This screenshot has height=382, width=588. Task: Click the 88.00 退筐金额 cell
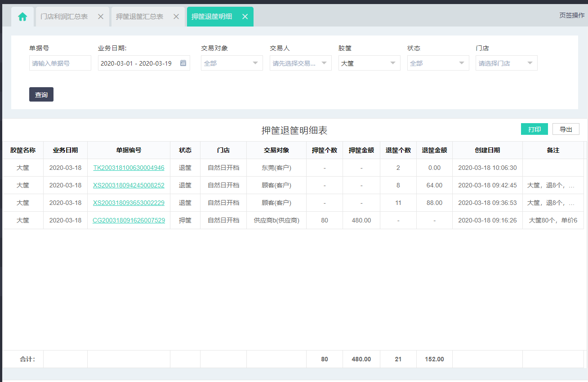(x=435, y=203)
